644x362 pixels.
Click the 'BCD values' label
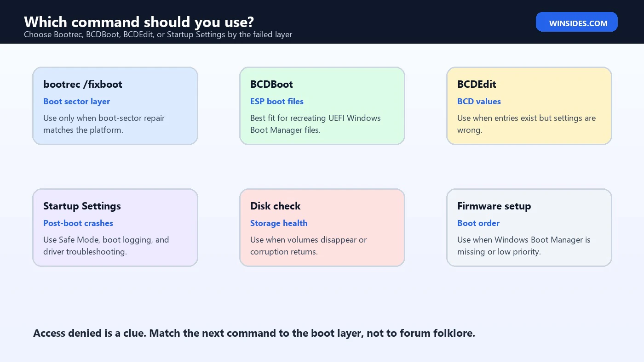pyautogui.click(x=479, y=102)
